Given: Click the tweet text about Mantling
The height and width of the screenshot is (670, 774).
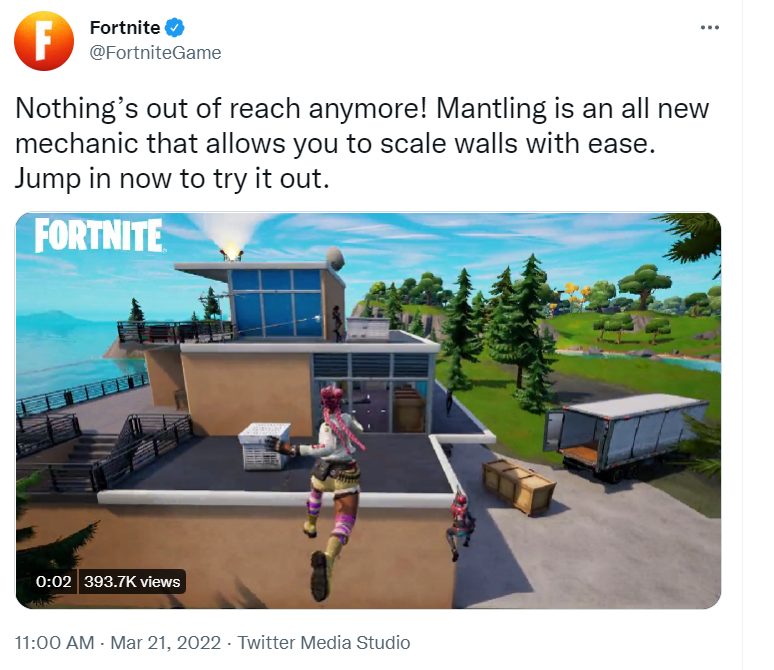Looking at the screenshot, I should [x=362, y=143].
